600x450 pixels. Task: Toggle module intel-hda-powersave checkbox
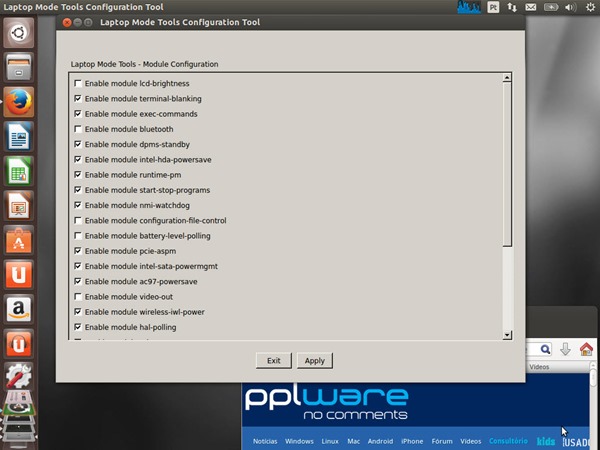click(78, 159)
